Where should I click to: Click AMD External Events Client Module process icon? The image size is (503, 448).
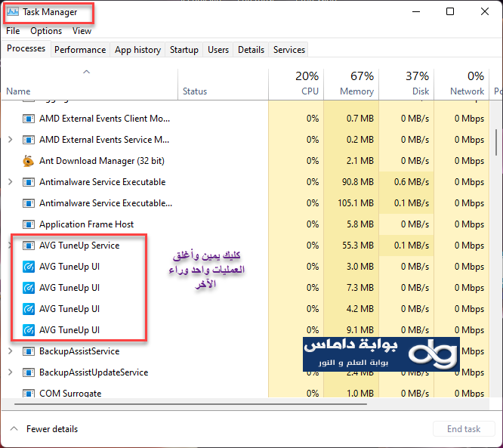(x=29, y=119)
